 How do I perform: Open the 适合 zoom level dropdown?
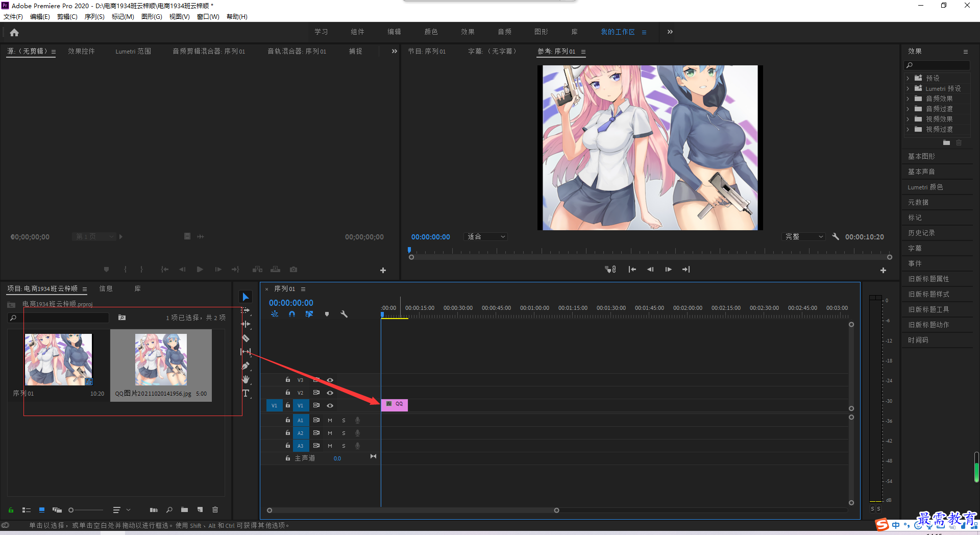click(x=486, y=236)
